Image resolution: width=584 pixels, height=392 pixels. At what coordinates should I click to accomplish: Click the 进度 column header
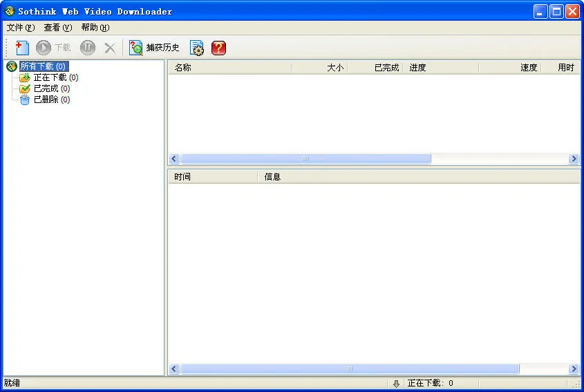click(441, 68)
